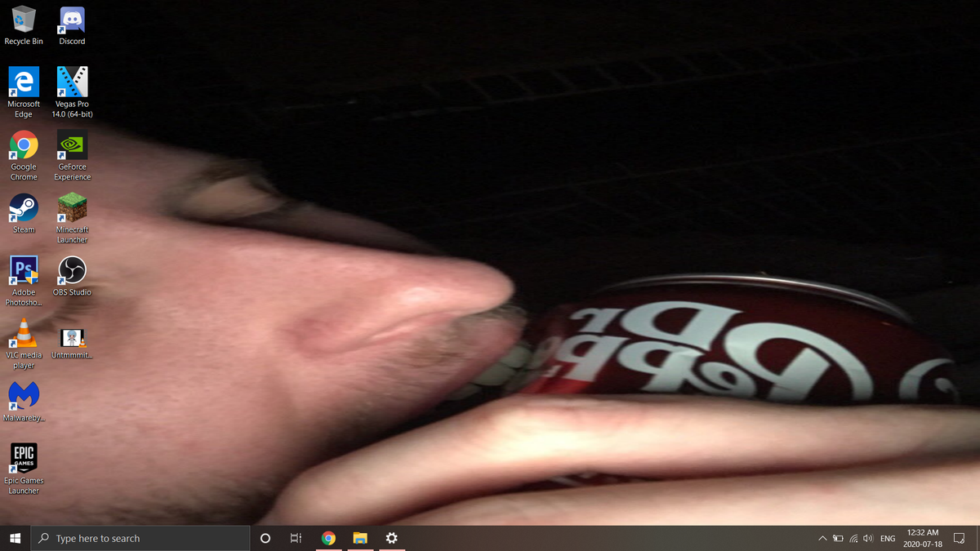Select the Minecraft Launcher shortcut

[72, 218]
